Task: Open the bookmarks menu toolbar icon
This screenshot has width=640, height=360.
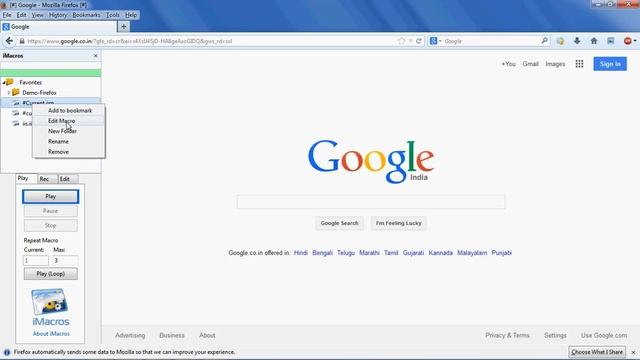Action: [611, 41]
